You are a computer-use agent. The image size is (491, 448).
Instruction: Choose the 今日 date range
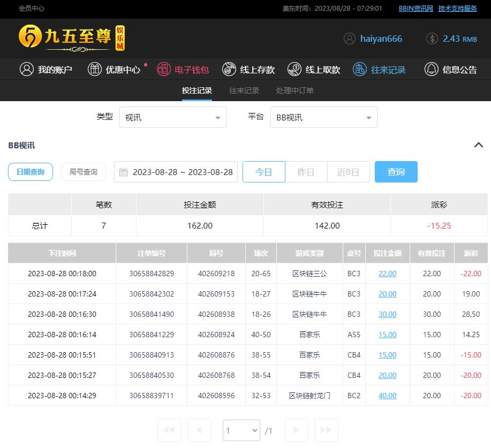point(263,172)
